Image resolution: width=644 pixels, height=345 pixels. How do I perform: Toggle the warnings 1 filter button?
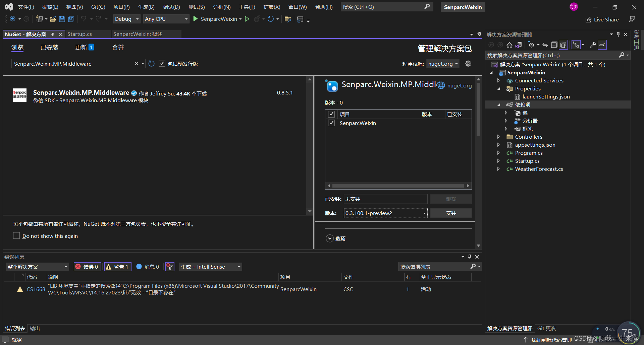pyautogui.click(x=118, y=267)
